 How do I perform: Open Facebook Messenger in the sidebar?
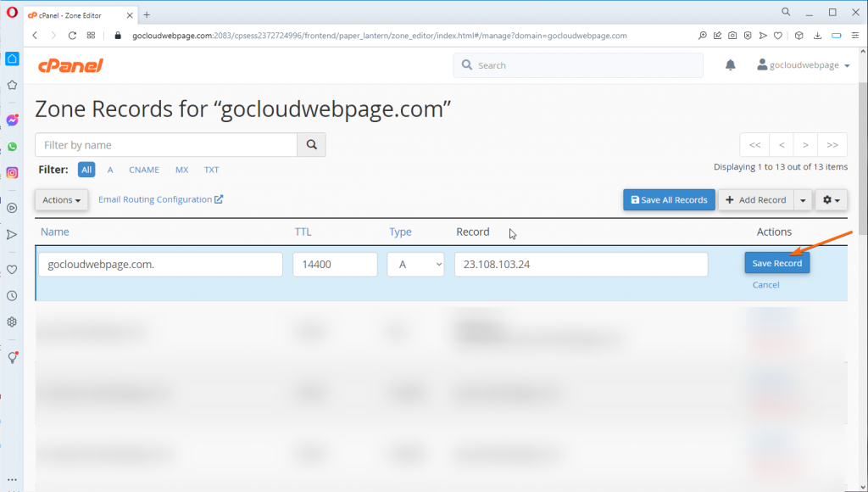pyautogui.click(x=12, y=120)
